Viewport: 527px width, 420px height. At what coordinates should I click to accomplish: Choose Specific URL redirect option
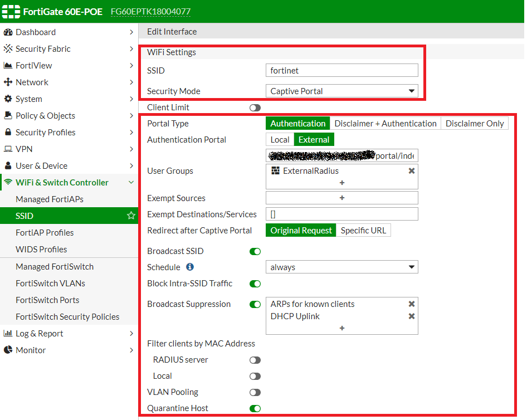363,231
